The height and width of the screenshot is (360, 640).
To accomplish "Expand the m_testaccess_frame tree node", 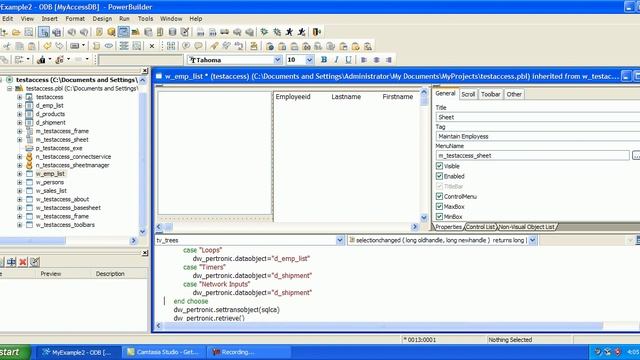I will [x=20, y=131].
